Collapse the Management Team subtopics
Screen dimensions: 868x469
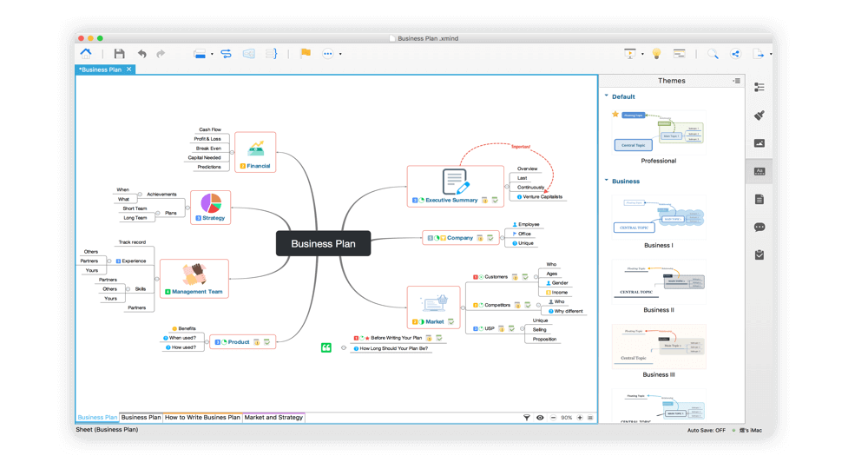click(157, 279)
